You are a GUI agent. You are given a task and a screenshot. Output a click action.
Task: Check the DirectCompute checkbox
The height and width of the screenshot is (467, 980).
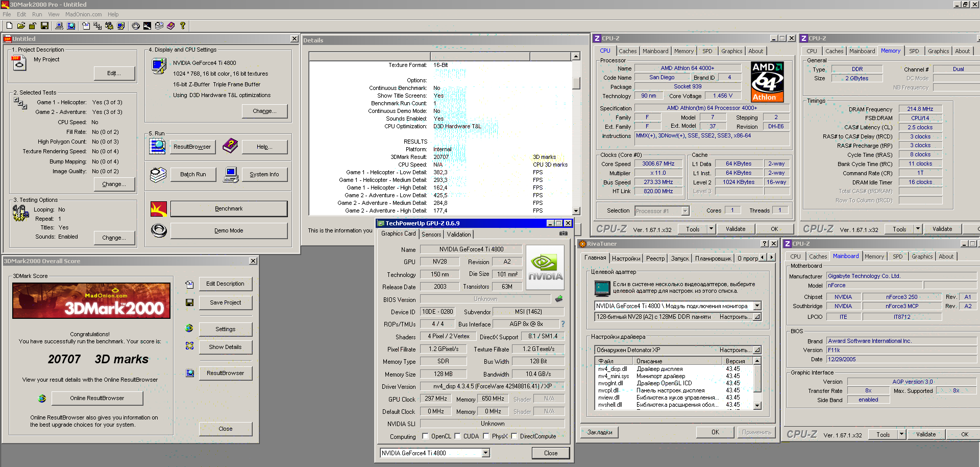(514, 436)
